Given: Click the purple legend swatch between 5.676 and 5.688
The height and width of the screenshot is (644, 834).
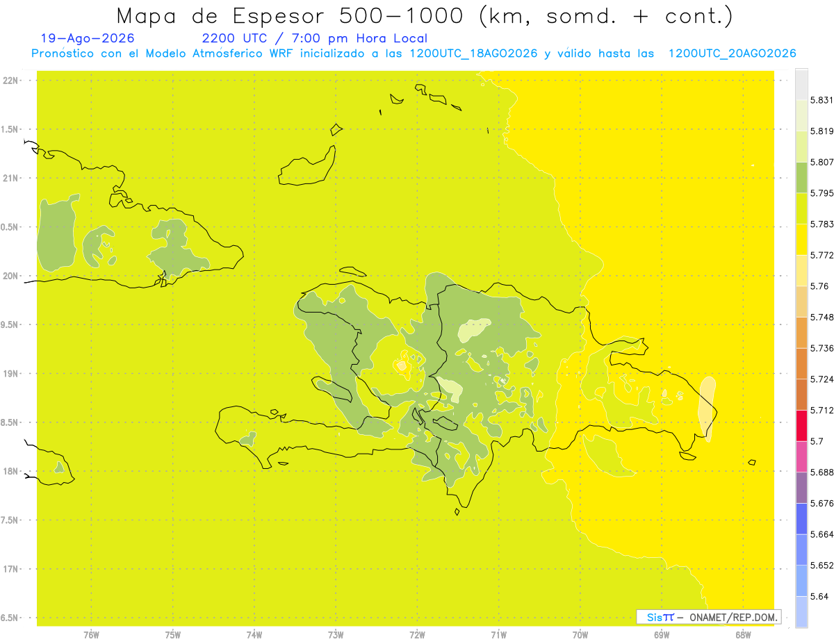Looking at the screenshot, I should [x=801, y=488].
